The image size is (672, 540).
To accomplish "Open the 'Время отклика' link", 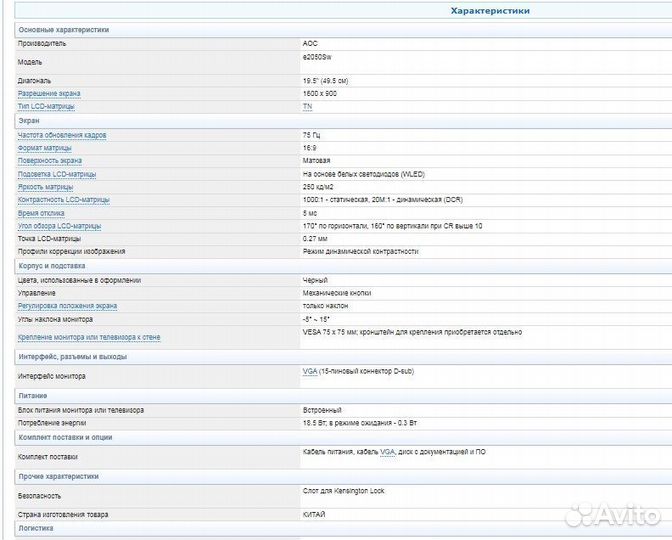I will coord(41,213).
